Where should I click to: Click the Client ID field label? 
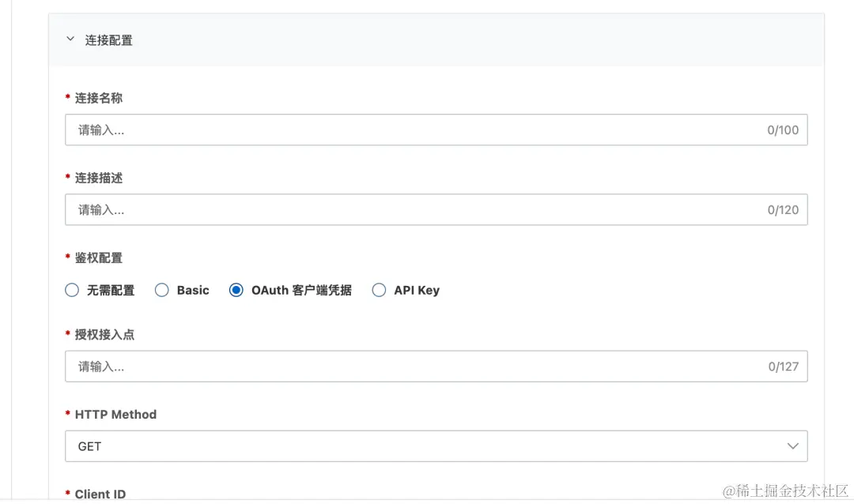pyautogui.click(x=100, y=494)
